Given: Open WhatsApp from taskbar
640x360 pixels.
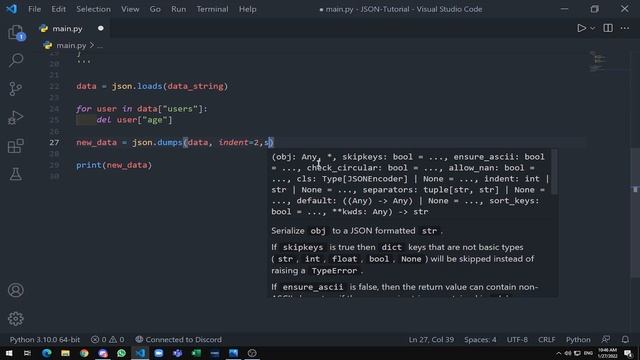Looking at the screenshot, I should (x=121, y=353).
